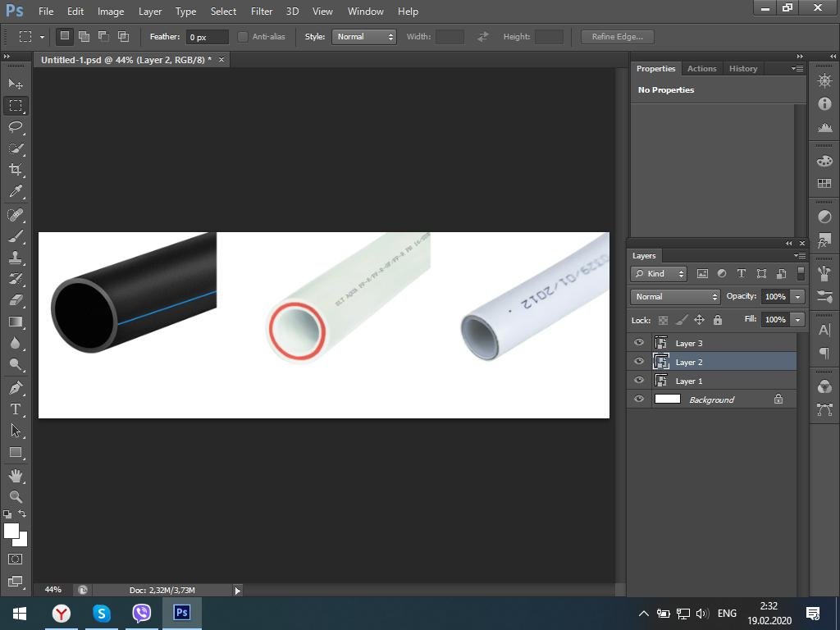Toggle visibility of Layer 1
840x630 pixels.
coord(639,381)
